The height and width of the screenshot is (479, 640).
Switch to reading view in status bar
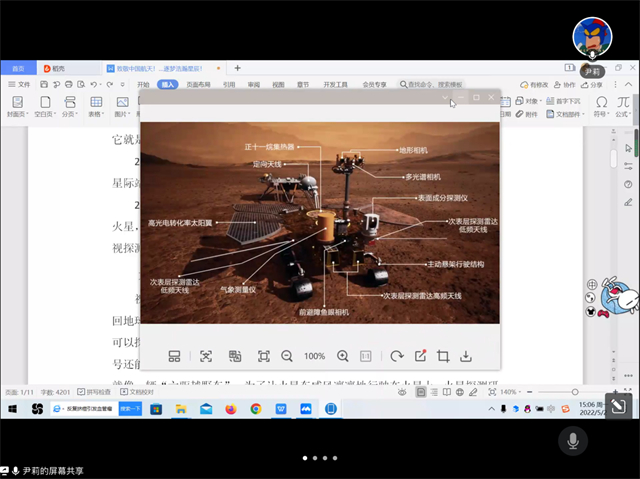click(x=447, y=392)
